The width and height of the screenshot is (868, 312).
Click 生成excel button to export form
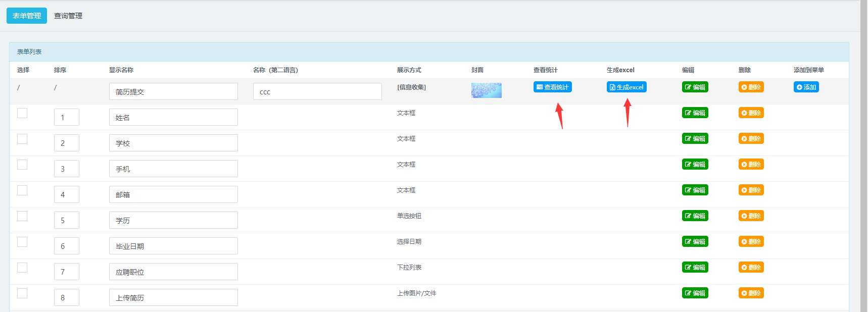[626, 87]
